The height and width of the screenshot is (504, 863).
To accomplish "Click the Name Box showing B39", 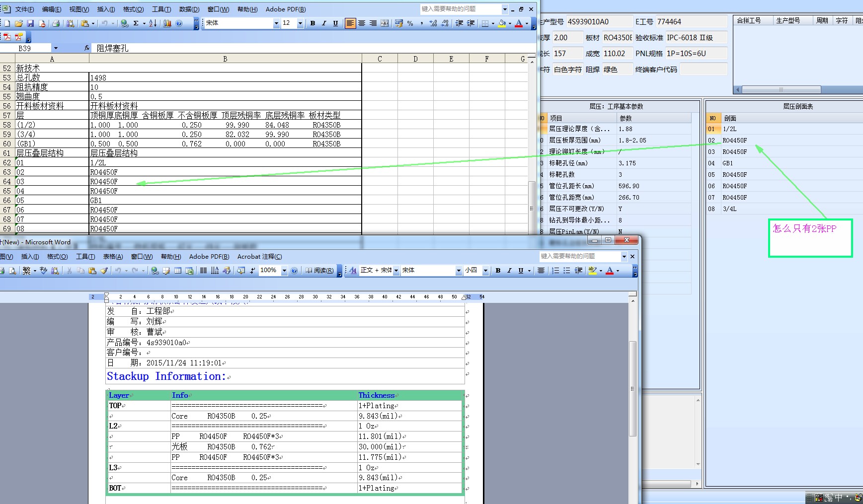I will point(25,48).
